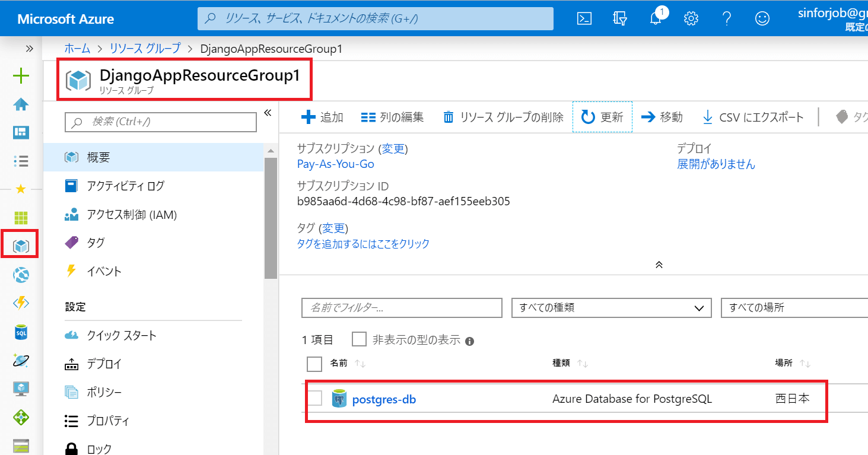Select the header checkbox above the resource list
The height and width of the screenshot is (455, 868).
point(314,363)
